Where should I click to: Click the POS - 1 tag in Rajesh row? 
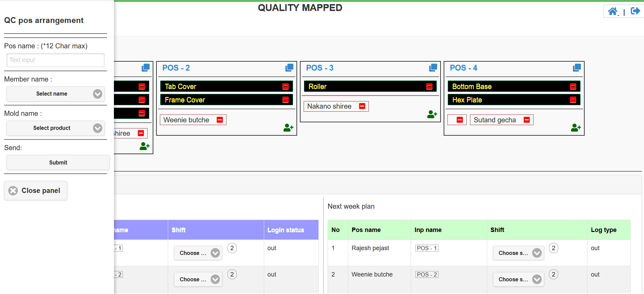(426, 248)
